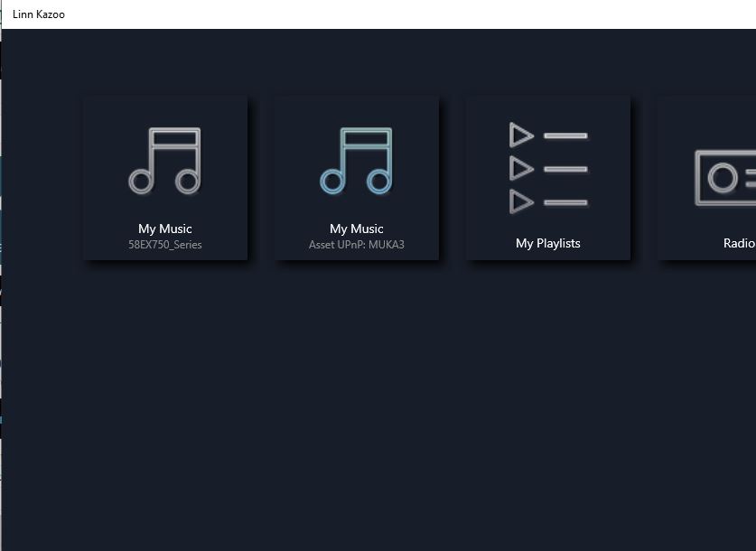The image size is (756, 551).
Task: Select "My Music" label above Asset UPnP: MUKA3
Action: 356,229
